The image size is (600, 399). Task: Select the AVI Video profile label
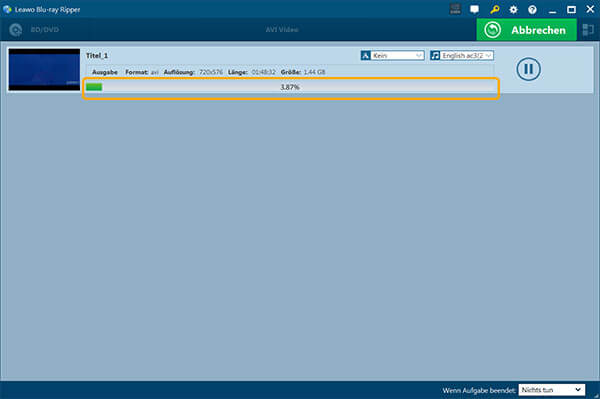[282, 30]
